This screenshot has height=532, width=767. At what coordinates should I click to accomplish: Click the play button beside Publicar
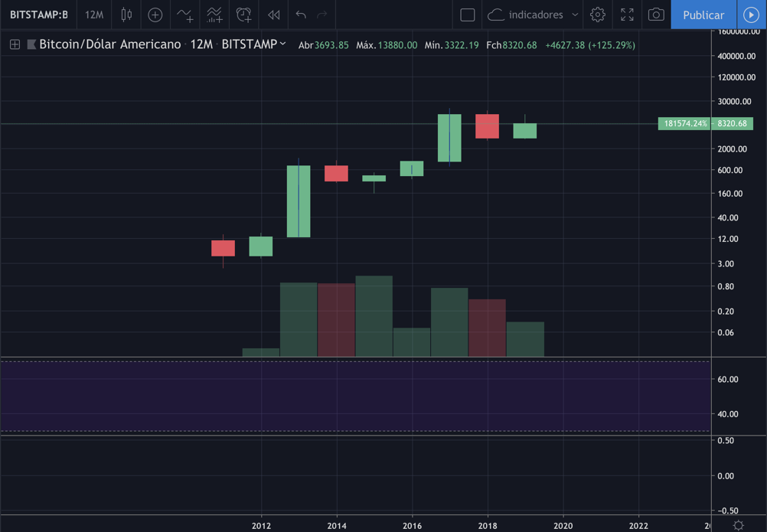click(x=751, y=15)
